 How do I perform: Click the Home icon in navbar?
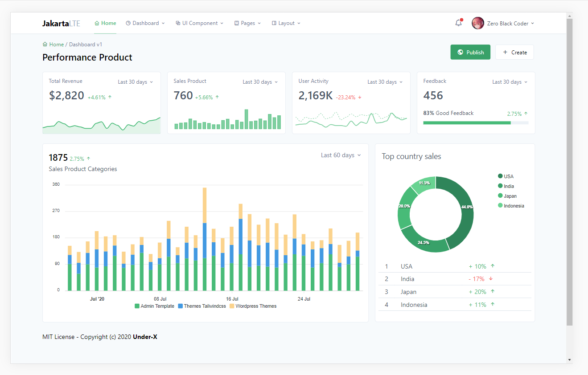point(97,23)
